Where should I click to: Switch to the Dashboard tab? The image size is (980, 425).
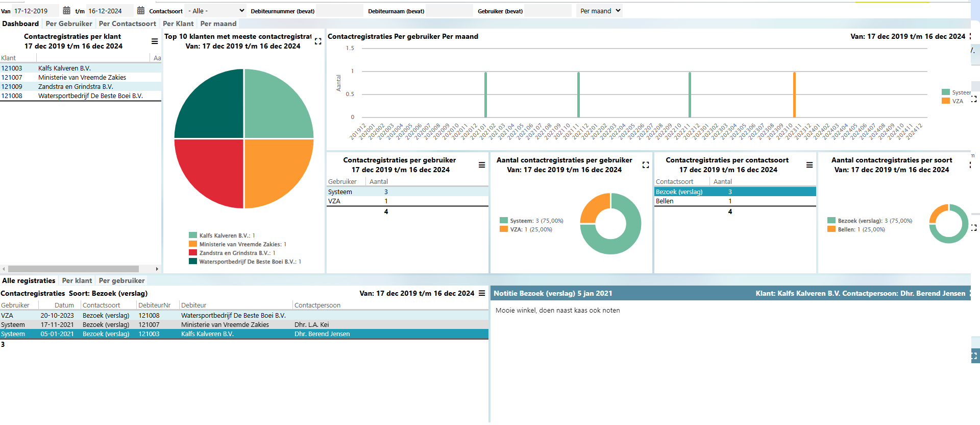point(20,23)
